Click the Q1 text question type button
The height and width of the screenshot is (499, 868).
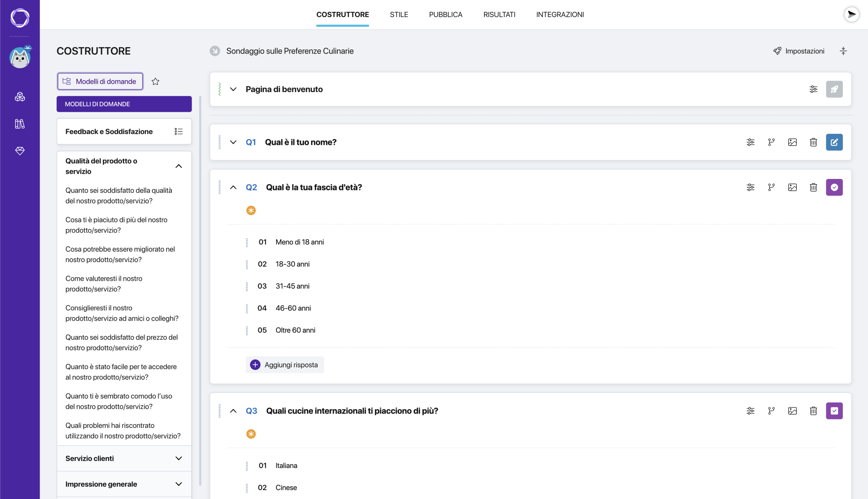pos(834,142)
